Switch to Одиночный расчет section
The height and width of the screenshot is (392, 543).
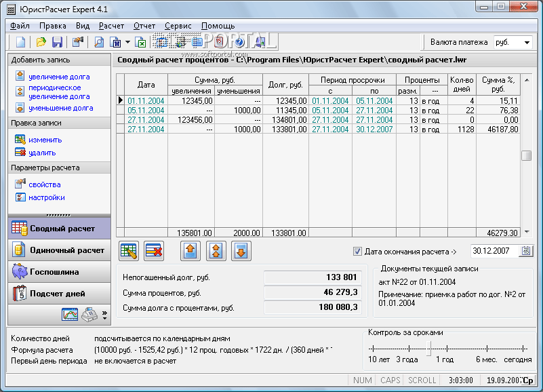59,250
